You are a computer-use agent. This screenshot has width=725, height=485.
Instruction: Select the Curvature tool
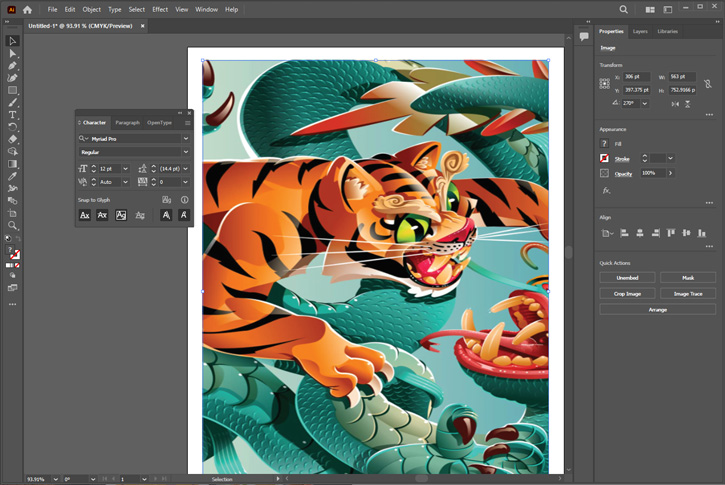[x=12, y=78]
